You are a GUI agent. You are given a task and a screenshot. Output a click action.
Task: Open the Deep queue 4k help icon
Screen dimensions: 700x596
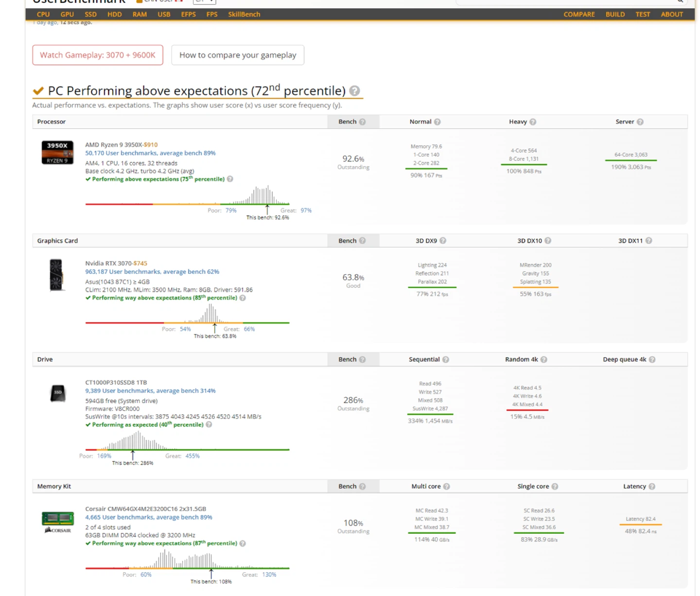click(x=652, y=360)
